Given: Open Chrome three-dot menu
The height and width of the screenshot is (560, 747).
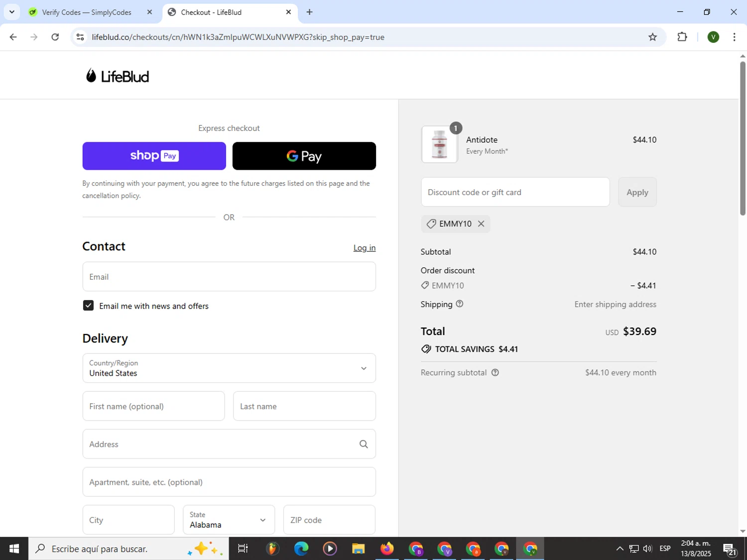Looking at the screenshot, I should (734, 37).
